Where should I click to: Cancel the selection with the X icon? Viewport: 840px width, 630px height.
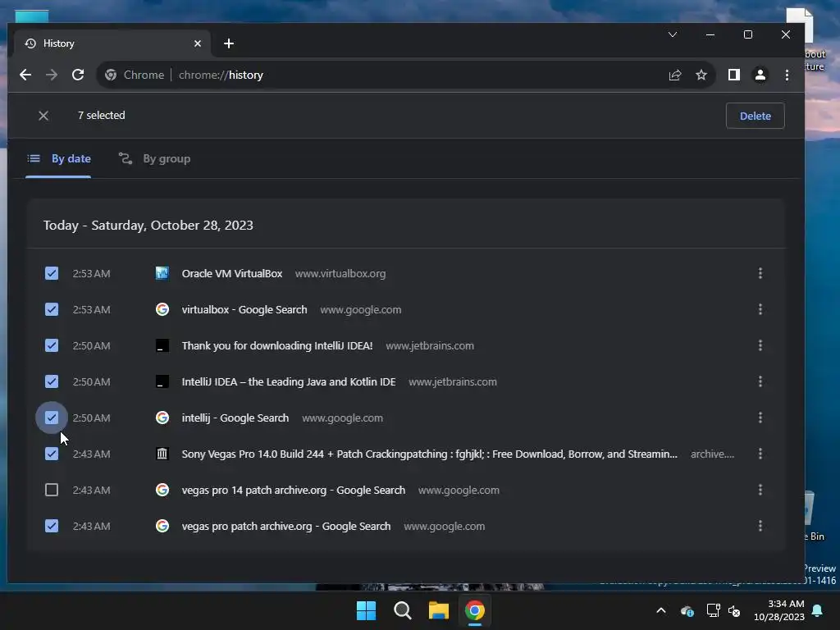tap(43, 116)
